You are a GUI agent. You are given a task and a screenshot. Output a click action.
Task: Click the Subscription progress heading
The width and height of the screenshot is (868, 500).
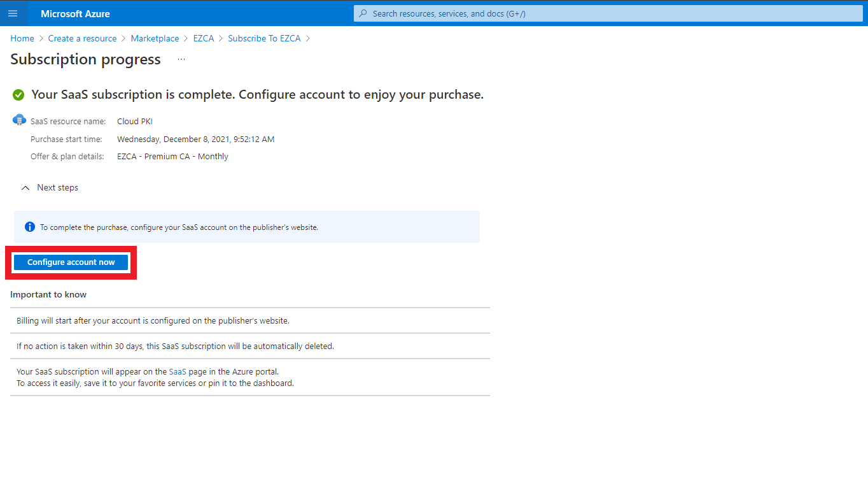(86, 59)
